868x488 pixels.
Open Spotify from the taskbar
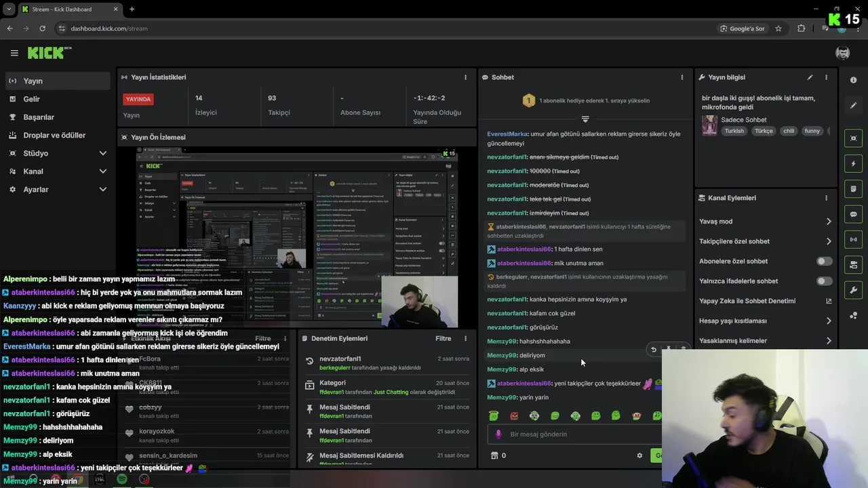click(x=121, y=479)
